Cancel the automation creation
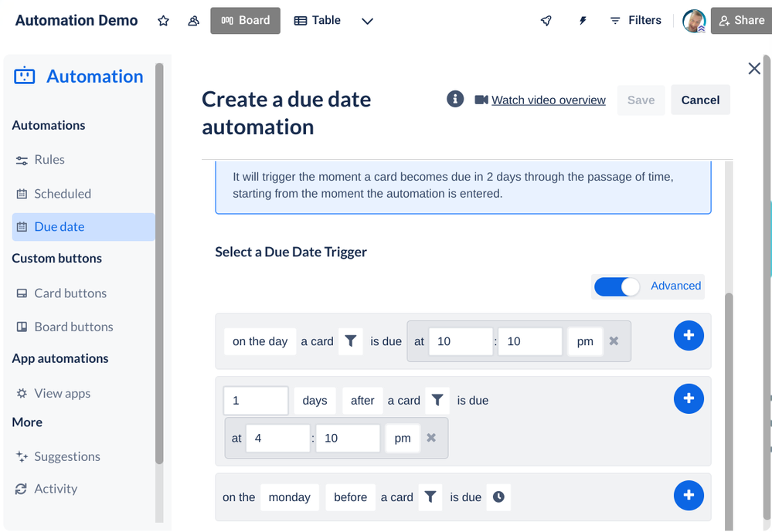The height and width of the screenshot is (532, 772). [x=700, y=100]
